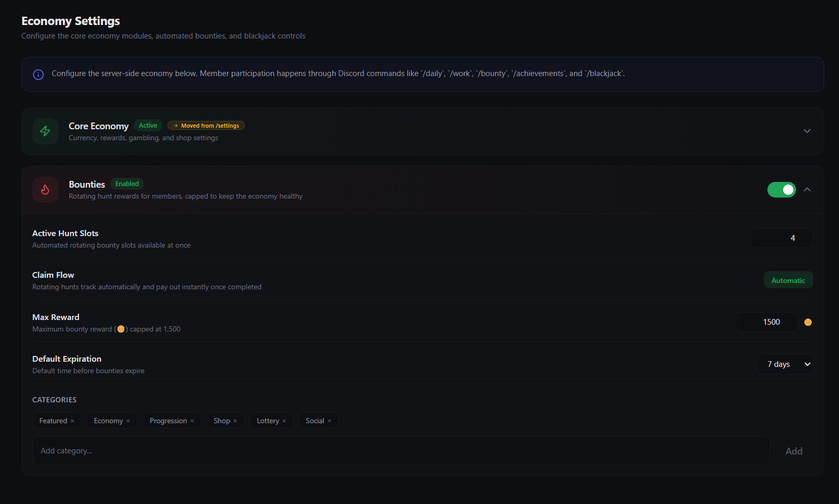The height and width of the screenshot is (504, 839).
Task: Collapse the Bounties section chevron
Action: (x=807, y=189)
